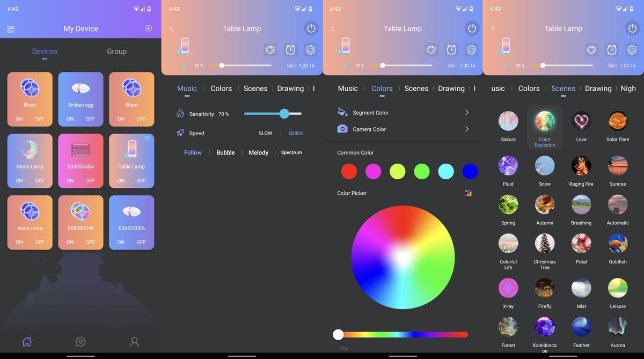Set speed to QUICK
Image resolution: width=644 pixels, height=359 pixels.
(296, 133)
